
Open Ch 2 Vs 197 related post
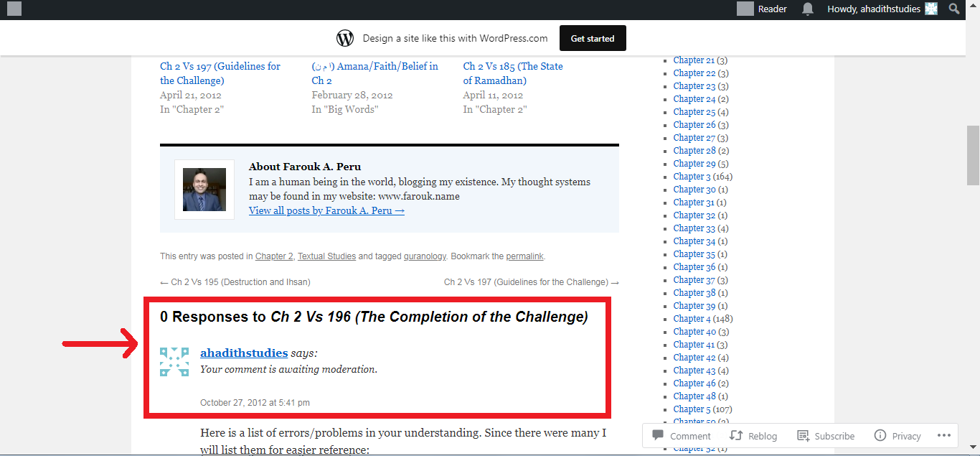pos(220,73)
